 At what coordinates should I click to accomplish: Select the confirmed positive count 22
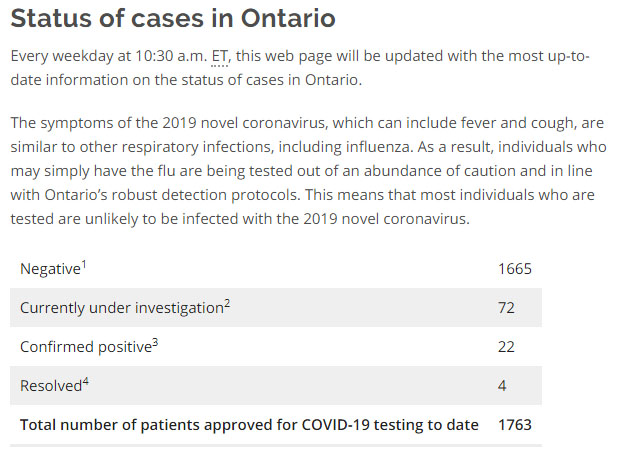tap(506, 346)
